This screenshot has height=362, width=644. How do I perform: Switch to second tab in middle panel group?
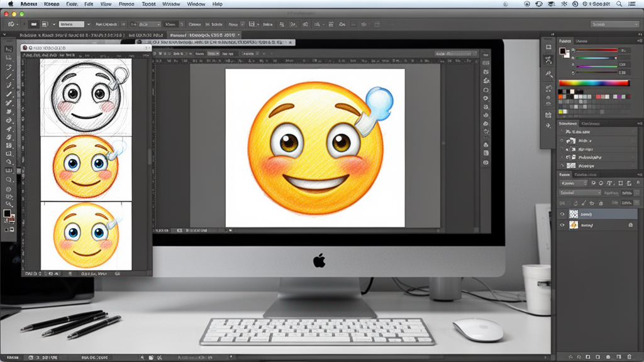[591, 124]
